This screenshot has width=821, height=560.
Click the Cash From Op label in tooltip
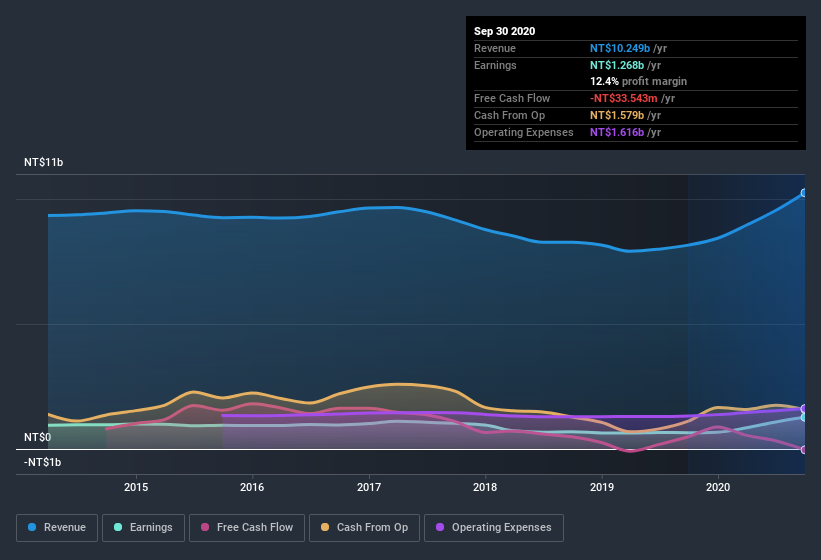tap(509, 115)
